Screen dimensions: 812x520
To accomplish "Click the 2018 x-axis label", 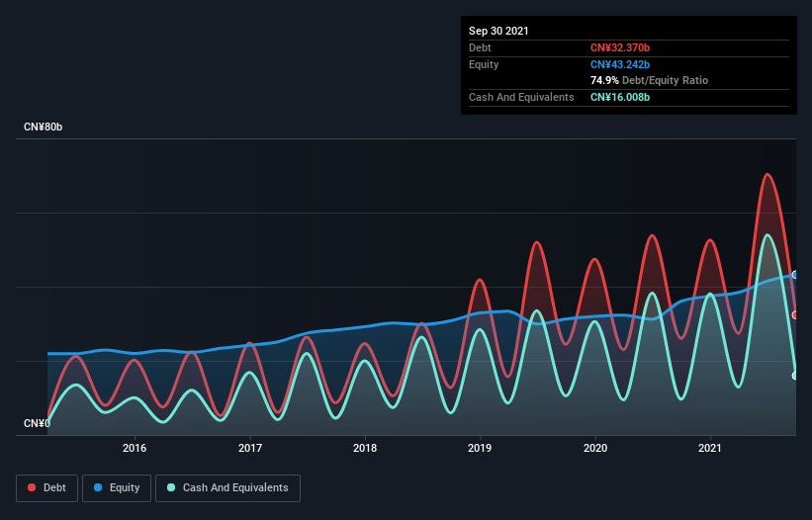I will pyautogui.click(x=365, y=448).
